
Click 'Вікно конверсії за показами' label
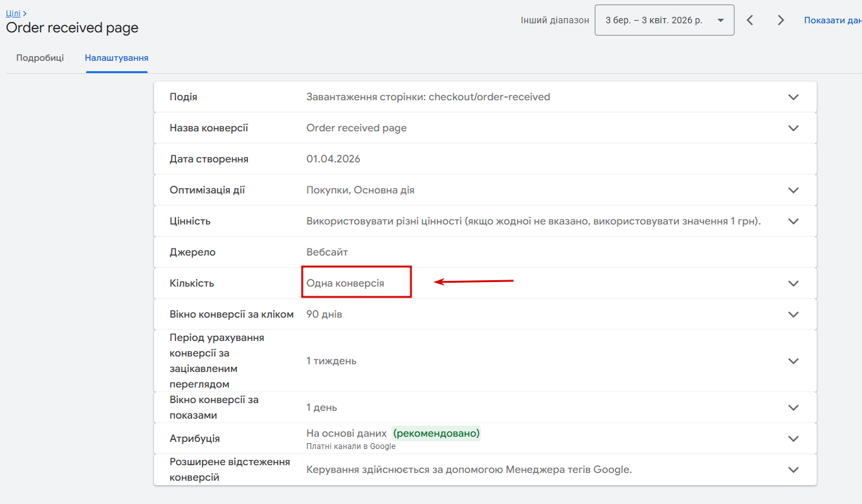point(214,408)
